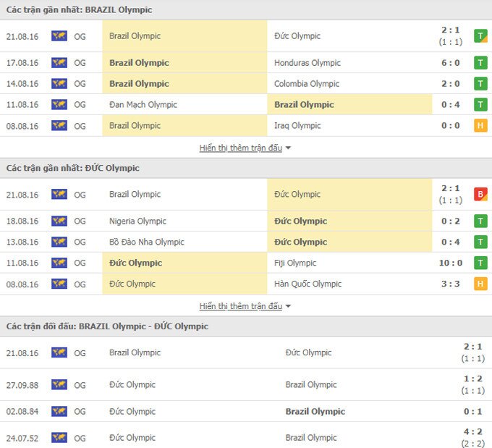Expand more Brazil matches with Hiển thị thêm trận đấu
The height and width of the screenshot is (448, 492).
pyautogui.click(x=241, y=148)
